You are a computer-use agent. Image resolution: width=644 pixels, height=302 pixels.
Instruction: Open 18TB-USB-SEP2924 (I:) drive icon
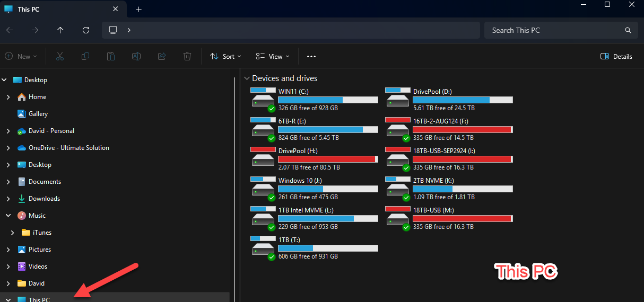[398, 159]
